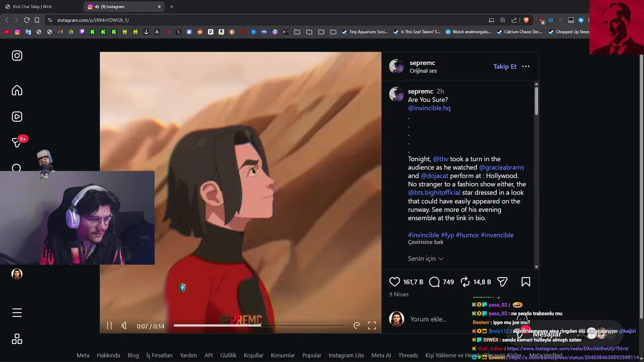This screenshot has height=362, width=644.
Task: Open the Hakkında footer link
Action: point(109,355)
